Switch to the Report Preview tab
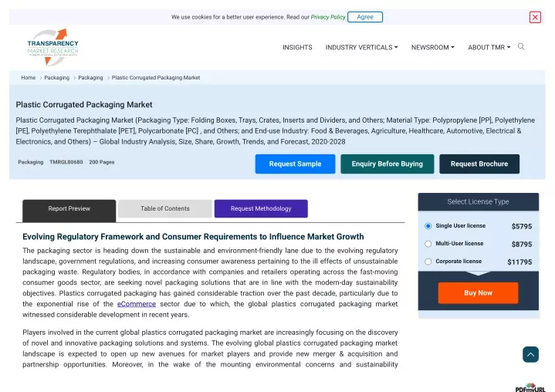Screen dimensions: 555x392 (x=69, y=211)
